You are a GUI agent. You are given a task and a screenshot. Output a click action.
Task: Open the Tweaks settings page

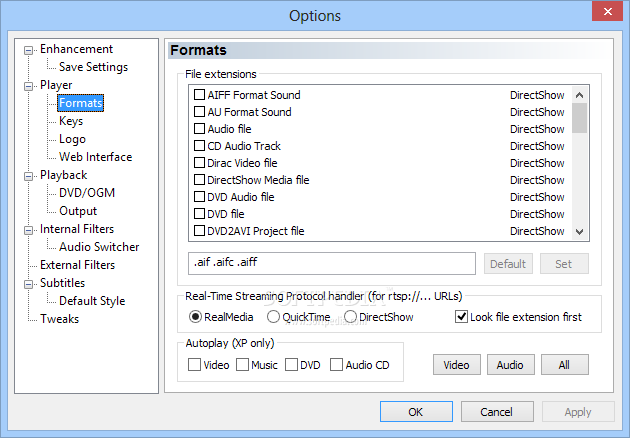tap(59, 319)
